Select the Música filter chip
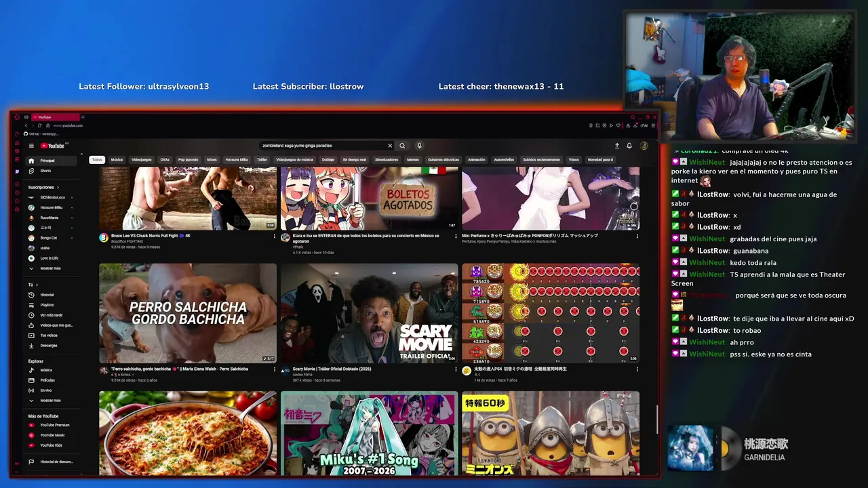 point(117,160)
